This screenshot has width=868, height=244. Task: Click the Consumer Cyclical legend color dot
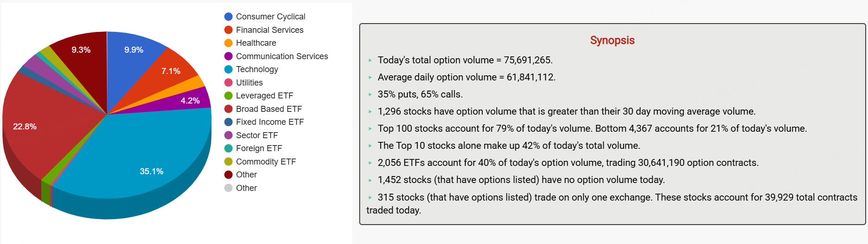(228, 17)
